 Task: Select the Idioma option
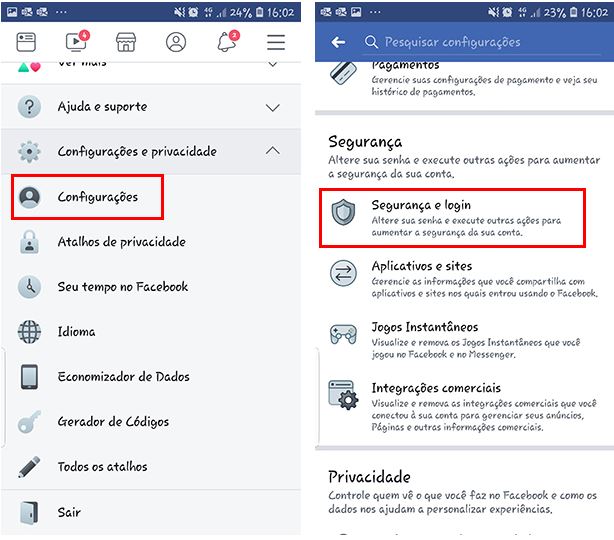tap(151, 332)
